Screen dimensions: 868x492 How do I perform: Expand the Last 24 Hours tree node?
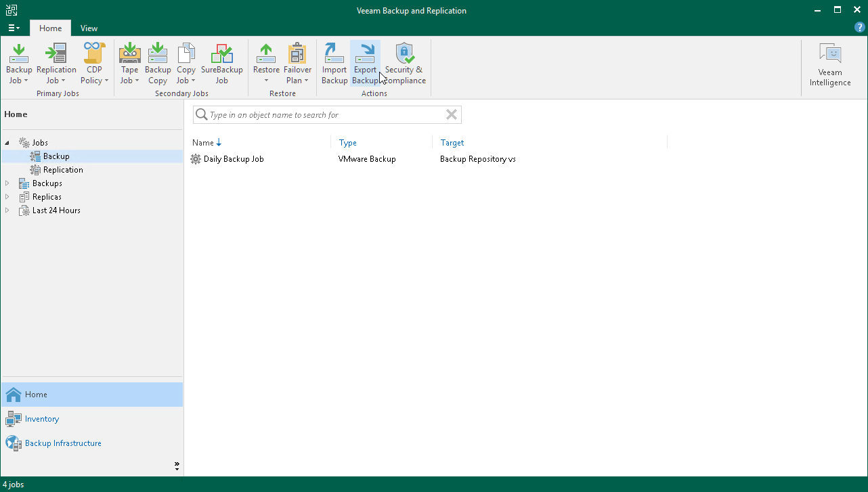click(x=7, y=210)
